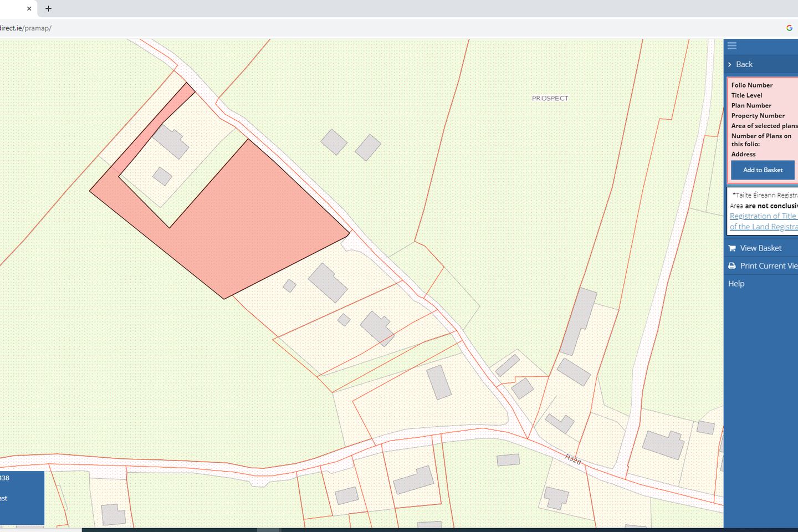Viewport: 798px width, 532px height.
Task: Click the R328 road label
Action: [574, 459]
